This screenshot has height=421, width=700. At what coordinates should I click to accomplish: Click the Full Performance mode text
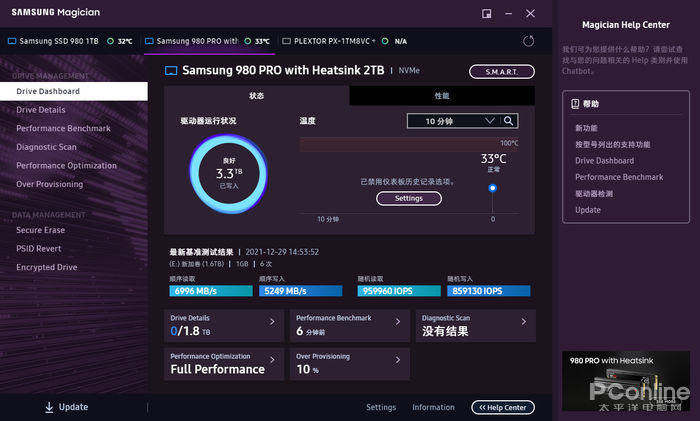tap(217, 369)
